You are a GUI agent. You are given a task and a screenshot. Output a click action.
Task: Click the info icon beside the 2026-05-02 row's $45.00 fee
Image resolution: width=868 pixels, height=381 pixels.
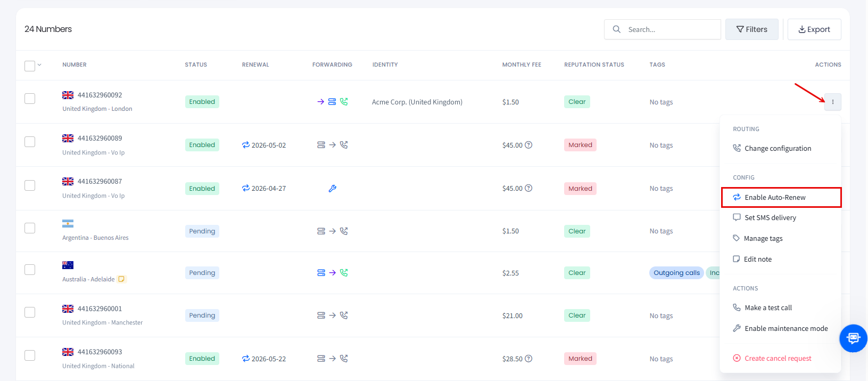(528, 145)
